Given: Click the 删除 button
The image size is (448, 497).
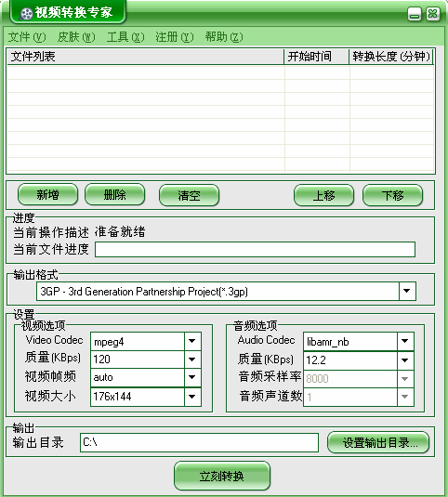Looking at the screenshot, I should 114,194.
